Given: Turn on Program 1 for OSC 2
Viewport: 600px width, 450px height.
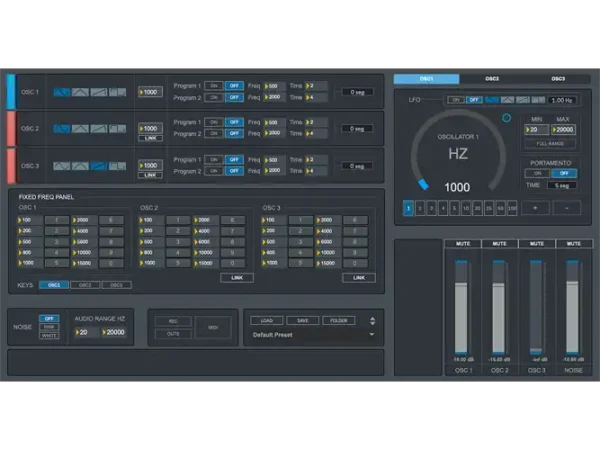Looking at the screenshot, I should tap(214, 122).
